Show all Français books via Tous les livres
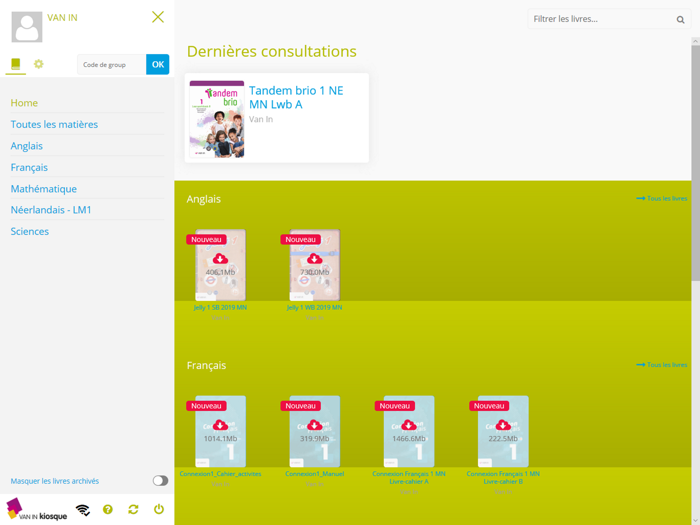This screenshot has height=525, width=700. [x=662, y=365]
